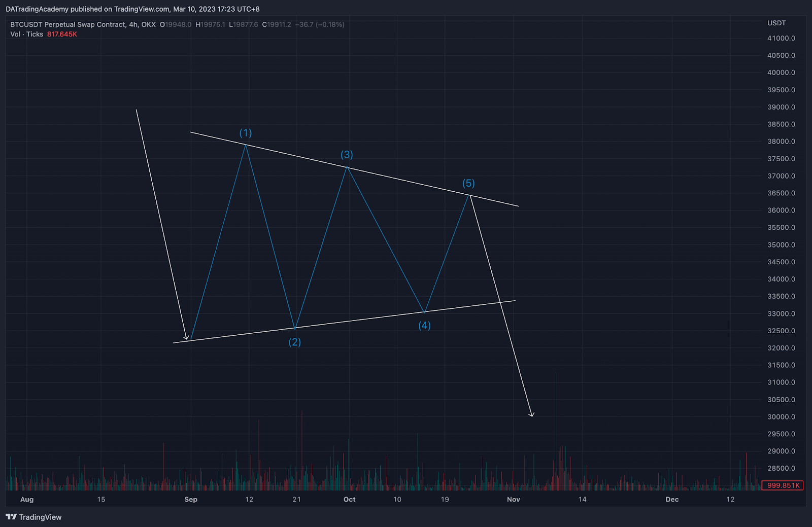Click the Sep date label
Screen dimensions: 812x527
point(191,500)
